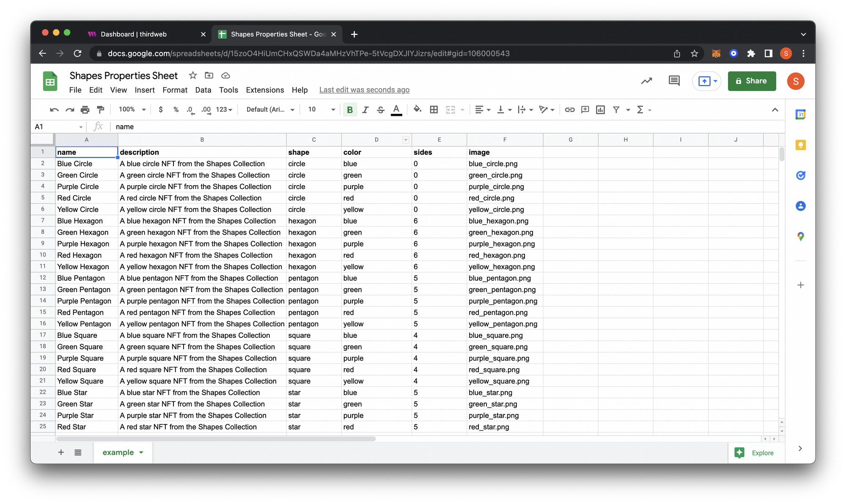Open the borders tool
Viewport: 846px width, 504px height.
point(434,110)
